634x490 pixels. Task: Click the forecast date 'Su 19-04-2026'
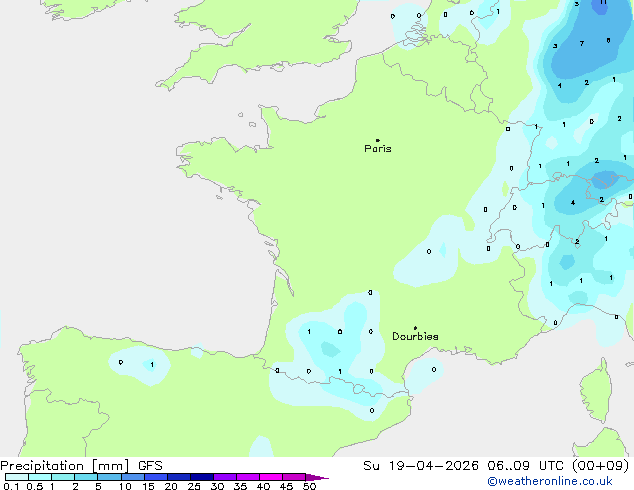click(421, 466)
